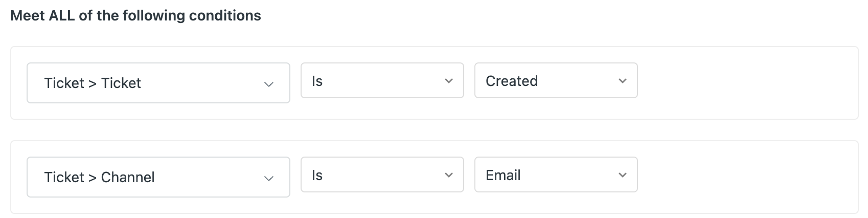
Task: Click the chevron beside "Created"
Action: point(622,81)
